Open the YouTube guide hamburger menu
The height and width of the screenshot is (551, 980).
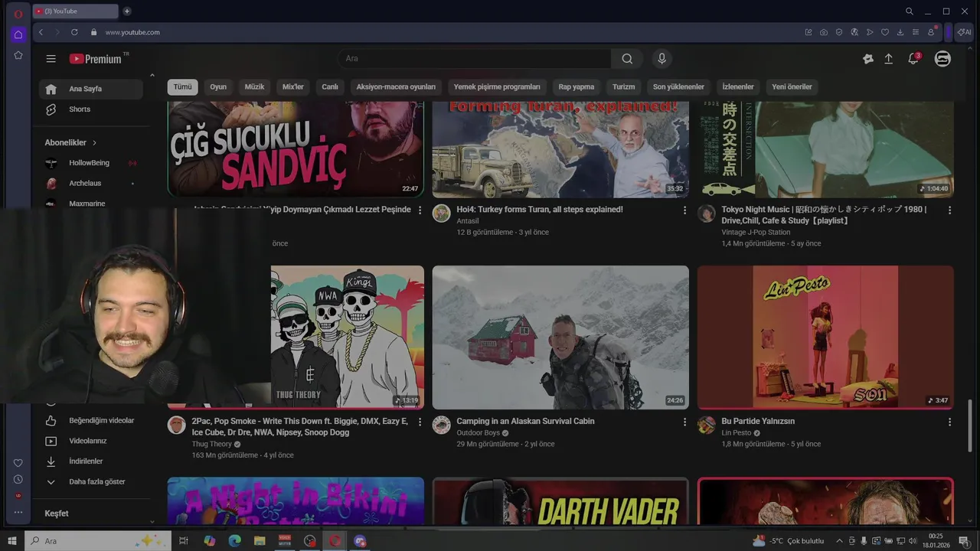tap(51, 59)
